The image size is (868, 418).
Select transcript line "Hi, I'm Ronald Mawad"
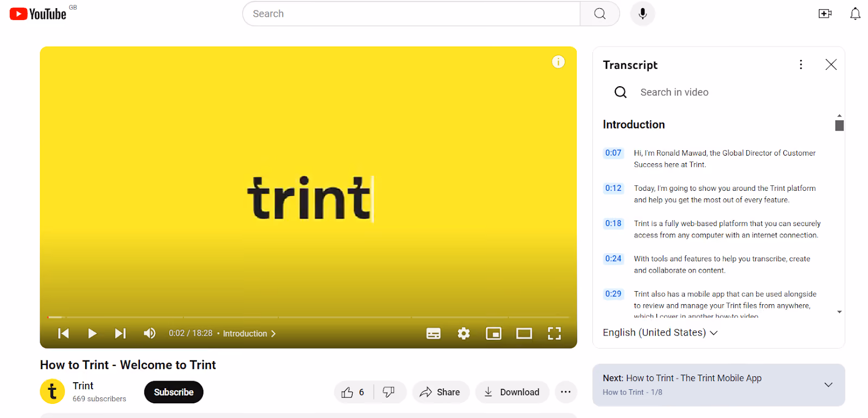(725, 159)
